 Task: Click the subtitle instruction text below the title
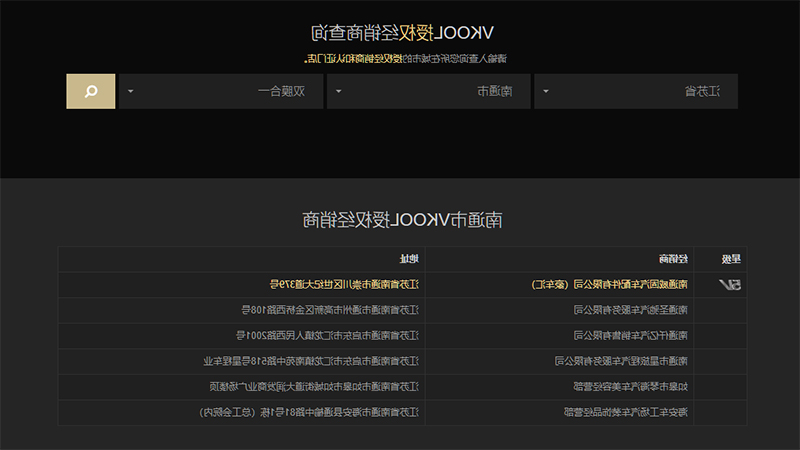coord(406,59)
